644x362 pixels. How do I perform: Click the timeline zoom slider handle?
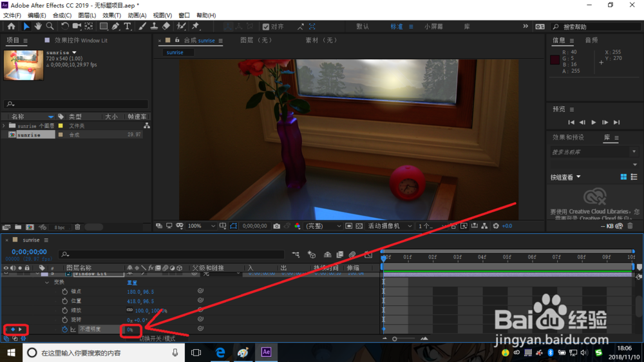coord(395,339)
